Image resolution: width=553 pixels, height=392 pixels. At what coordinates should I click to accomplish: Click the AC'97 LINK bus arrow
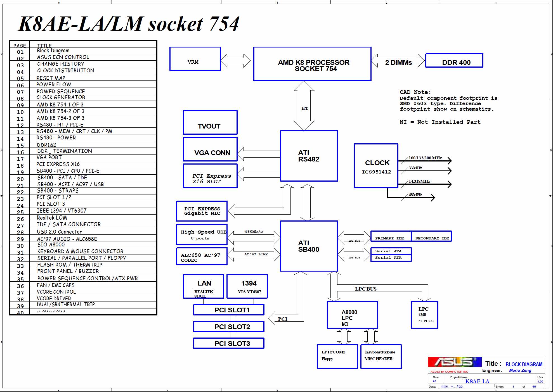tap(254, 255)
